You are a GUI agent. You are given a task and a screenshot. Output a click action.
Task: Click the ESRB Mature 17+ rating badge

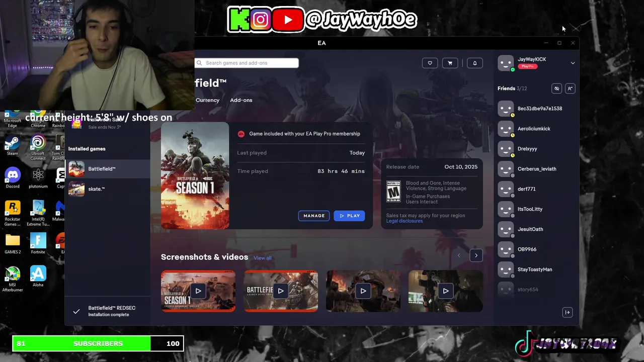tap(393, 192)
